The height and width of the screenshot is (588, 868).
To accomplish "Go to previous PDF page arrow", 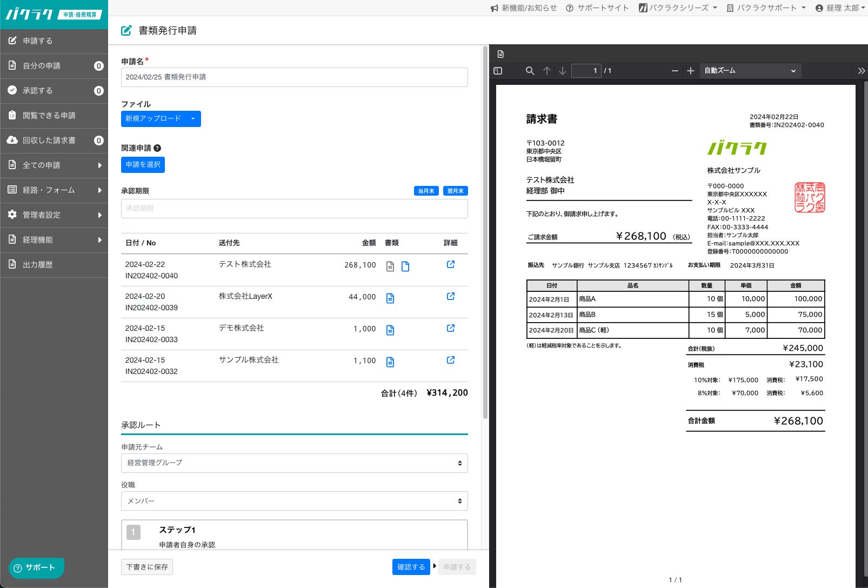I will point(547,71).
